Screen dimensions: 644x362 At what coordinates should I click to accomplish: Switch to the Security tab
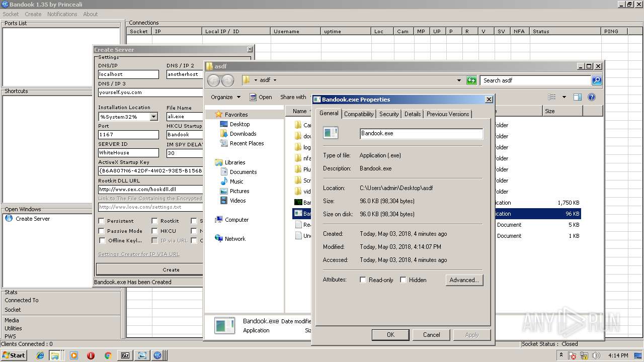pos(389,114)
